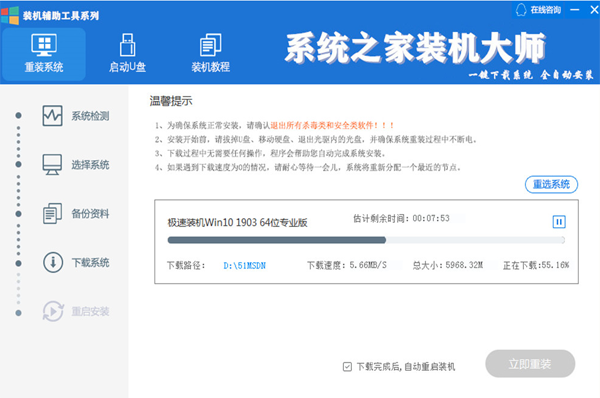Click the 立即重装 button
600x398 pixels.
(530, 364)
